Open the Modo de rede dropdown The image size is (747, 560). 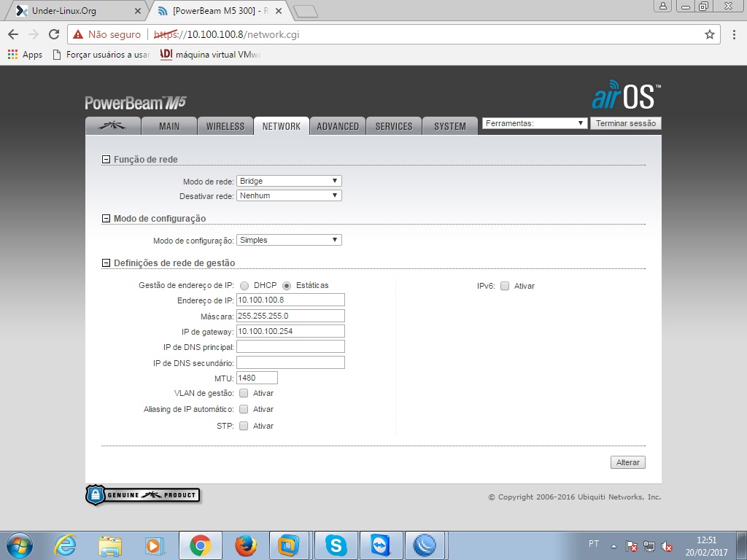[289, 181]
